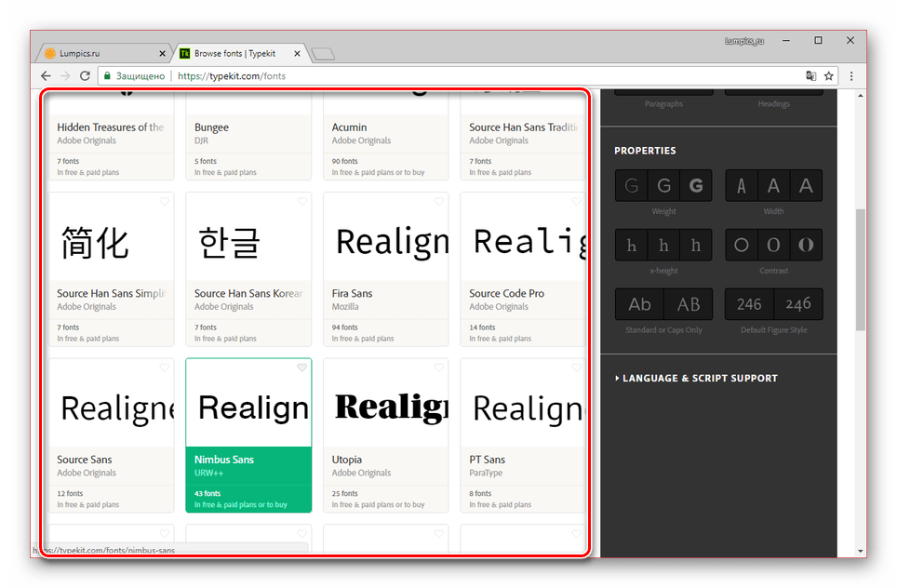The image size is (897, 588).
Task: Bookmark this page with star
Action: (x=828, y=75)
